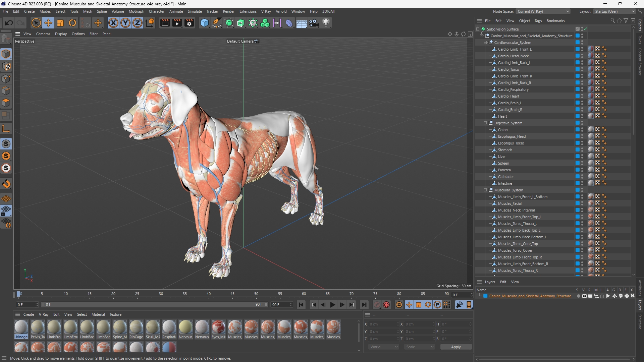Collapse the Muscular_System group
The image size is (644, 362).
point(485,190)
